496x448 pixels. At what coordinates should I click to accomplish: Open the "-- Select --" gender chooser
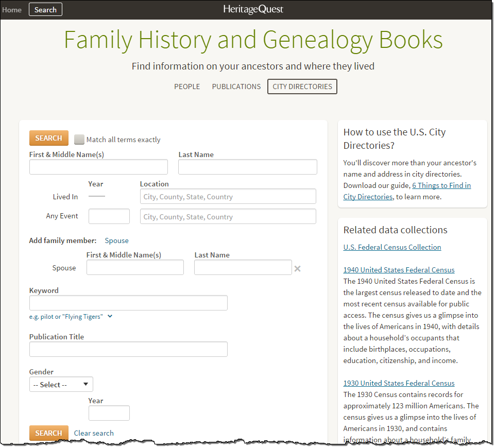[61, 384]
